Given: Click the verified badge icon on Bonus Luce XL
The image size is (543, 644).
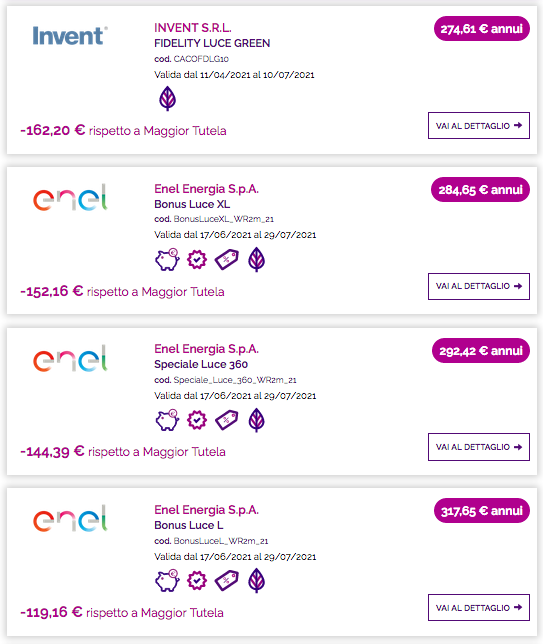Looking at the screenshot, I should (x=197, y=260).
